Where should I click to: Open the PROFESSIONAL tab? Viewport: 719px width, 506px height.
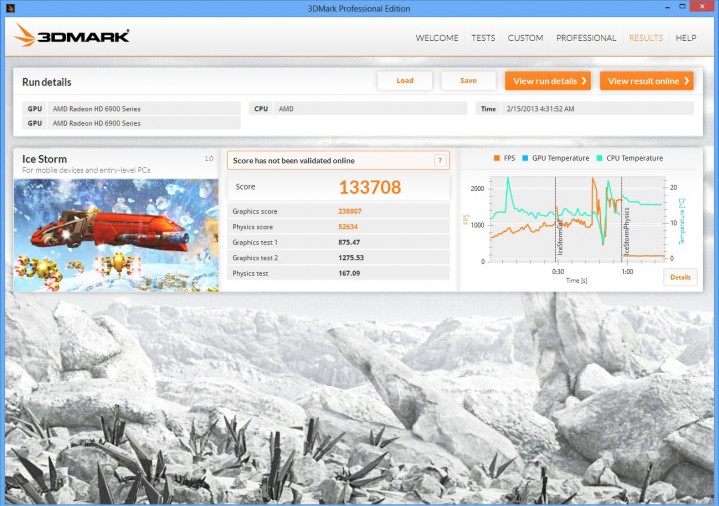point(586,38)
